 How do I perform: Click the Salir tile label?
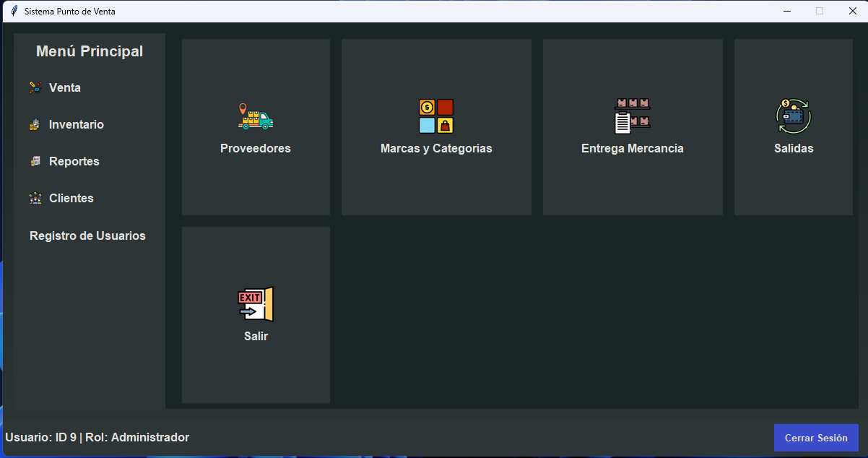click(x=256, y=336)
